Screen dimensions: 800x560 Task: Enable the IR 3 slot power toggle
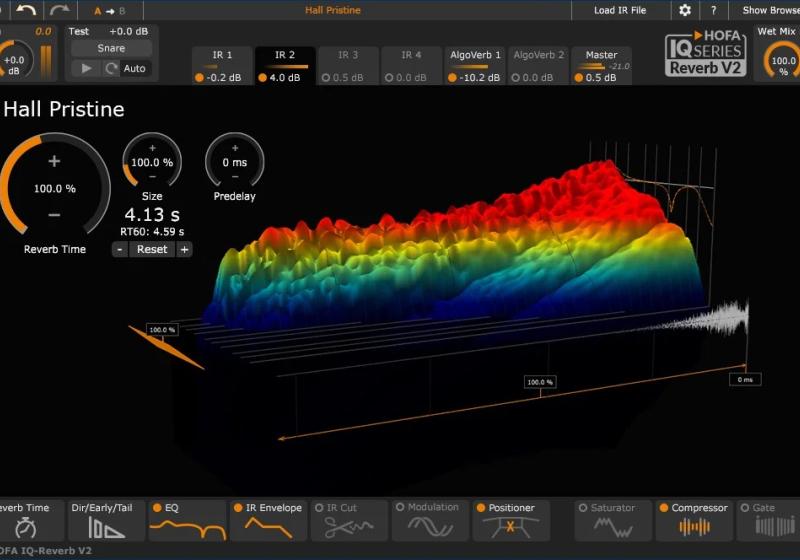325,78
